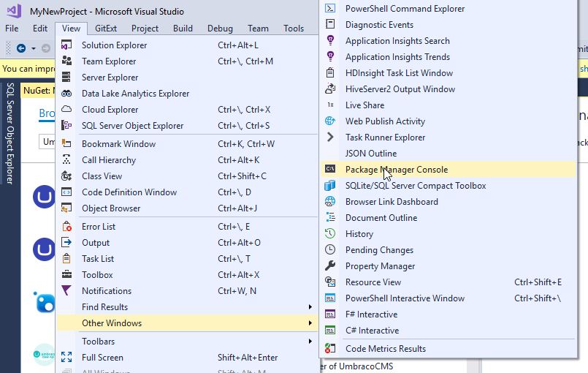Click the Full Screen arrows icon
This screenshot has width=588, height=373.
tap(66, 357)
